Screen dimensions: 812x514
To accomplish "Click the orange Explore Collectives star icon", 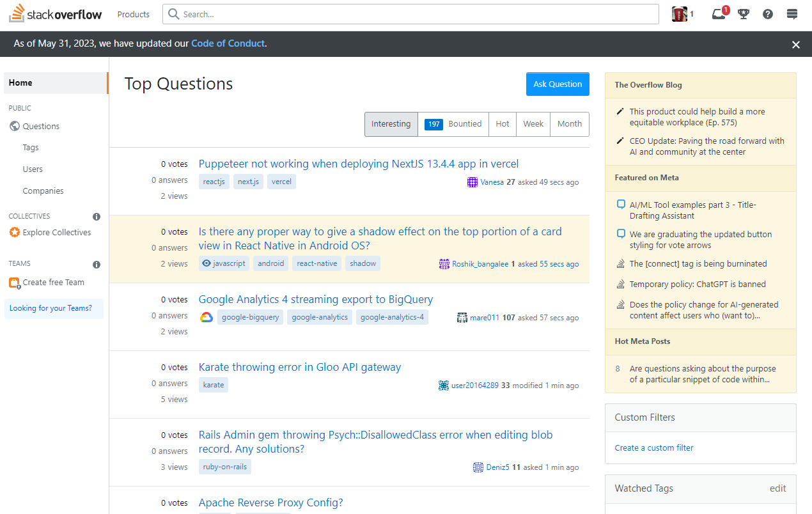I will pyautogui.click(x=15, y=233).
